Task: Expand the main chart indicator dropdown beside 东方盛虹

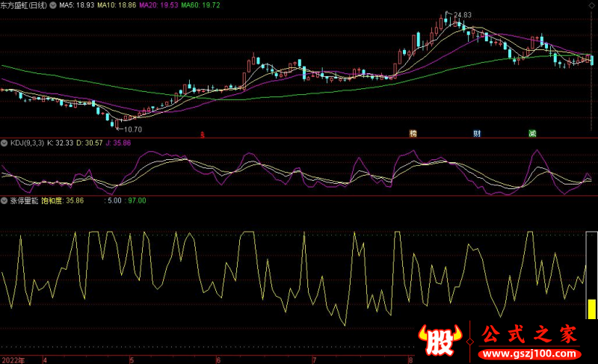Action: [53, 4]
